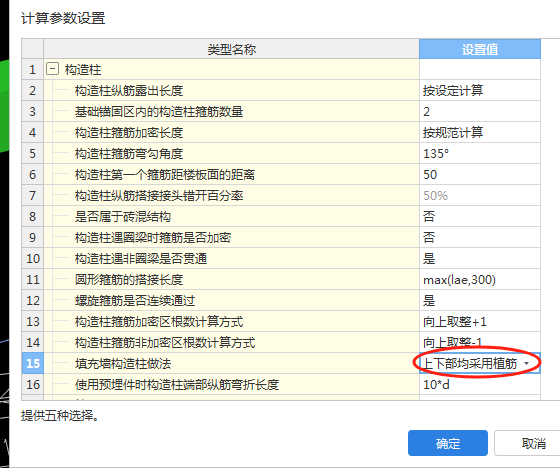Select row 使用预埋件时构造柱端部纵筋弯折长度
This screenshot has width=560, height=468.
[x=231, y=385]
